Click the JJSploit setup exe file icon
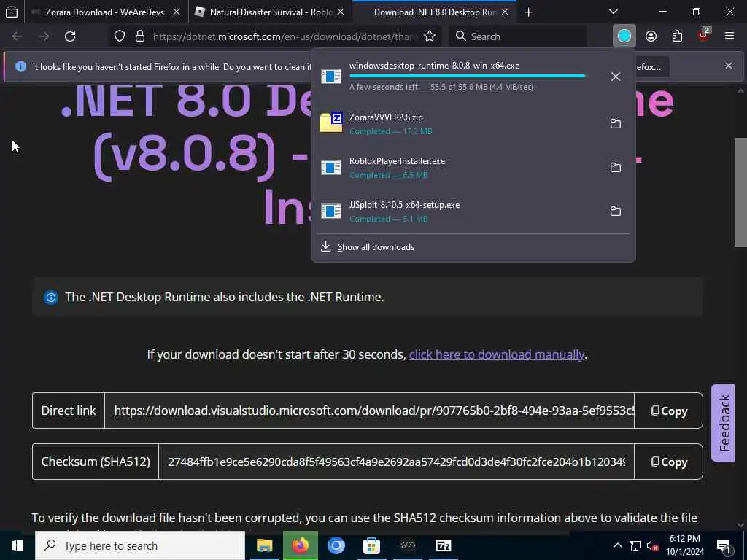 click(331, 211)
